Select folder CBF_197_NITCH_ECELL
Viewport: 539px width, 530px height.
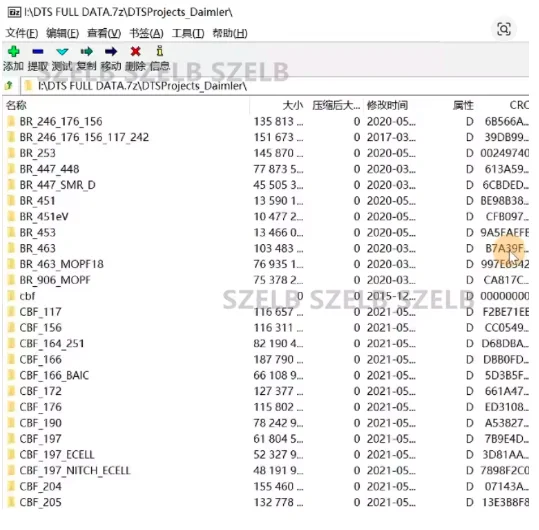click(x=75, y=471)
